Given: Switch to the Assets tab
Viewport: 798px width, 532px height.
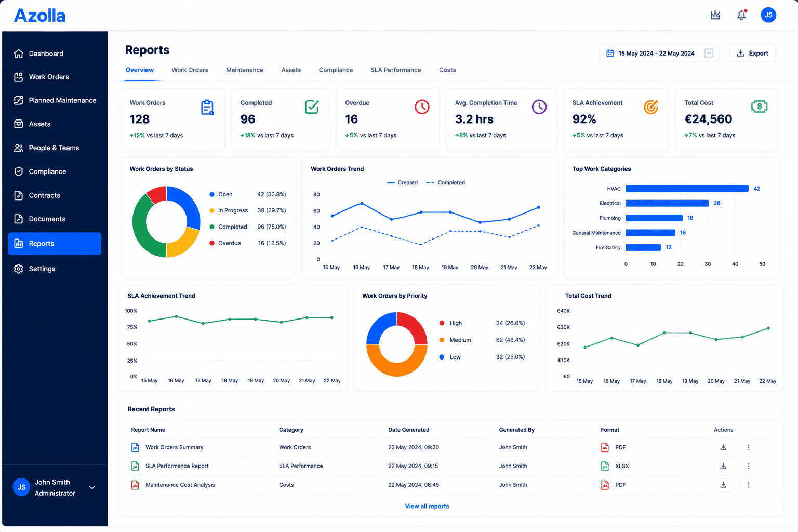Looking at the screenshot, I should point(291,70).
